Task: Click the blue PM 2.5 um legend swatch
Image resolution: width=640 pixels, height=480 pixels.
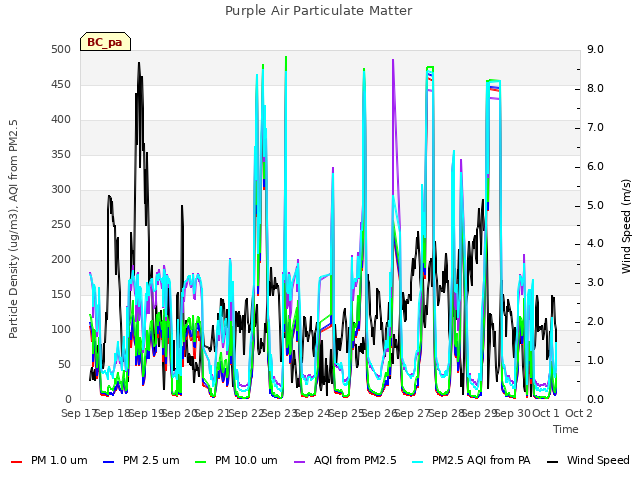Action: 109,461
